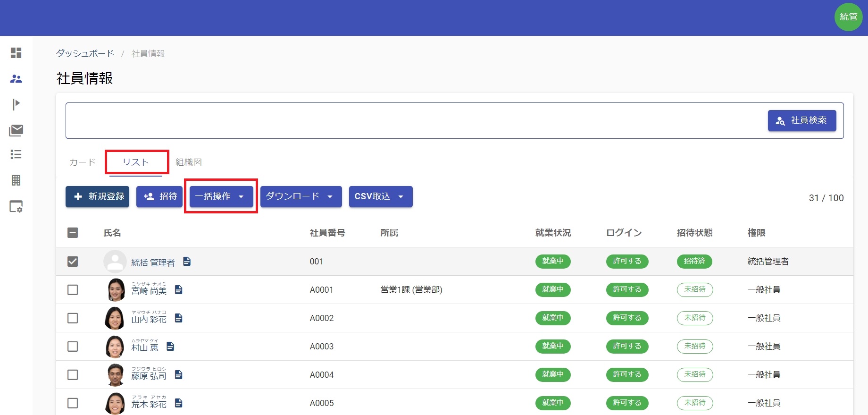Image resolution: width=868 pixels, height=415 pixels.
Task: Open the ダウンロード dropdown menu
Action: tap(300, 196)
